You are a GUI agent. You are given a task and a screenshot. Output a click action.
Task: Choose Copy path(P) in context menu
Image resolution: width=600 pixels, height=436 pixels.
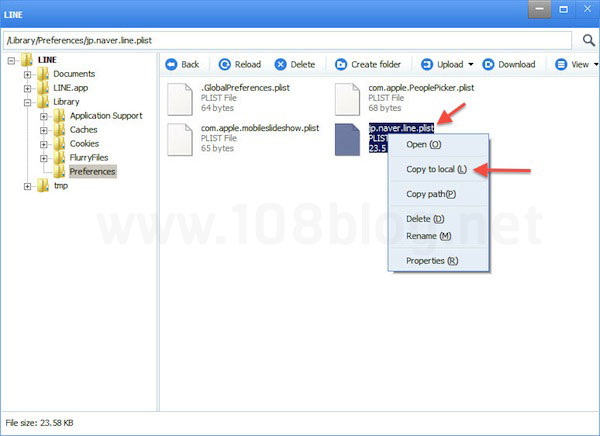click(439, 194)
